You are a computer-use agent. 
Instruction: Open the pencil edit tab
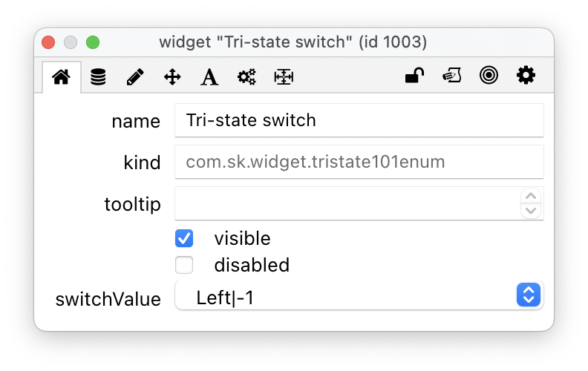coord(135,76)
